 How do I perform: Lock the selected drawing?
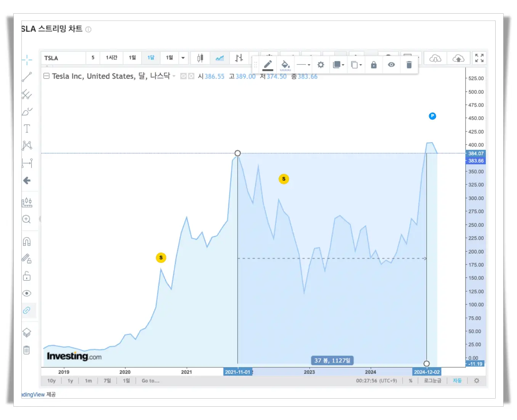pyautogui.click(x=374, y=65)
